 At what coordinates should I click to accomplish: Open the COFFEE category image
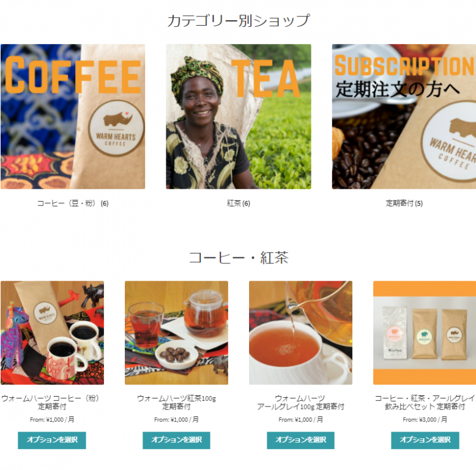(x=73, y=117)
